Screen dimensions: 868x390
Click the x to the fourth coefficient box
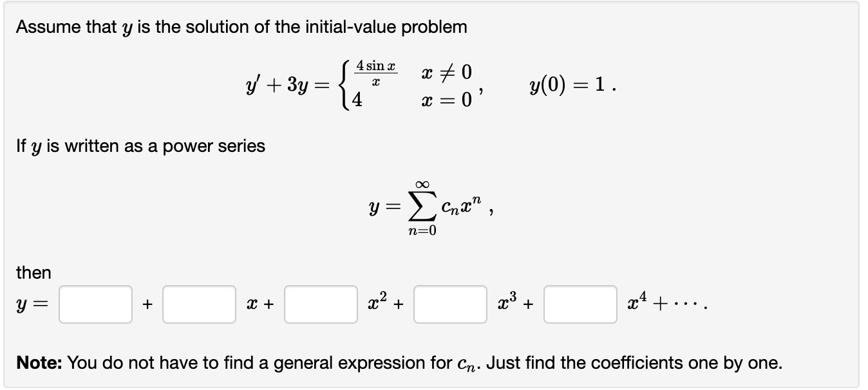pyautogui.click(x=579, y=306)
